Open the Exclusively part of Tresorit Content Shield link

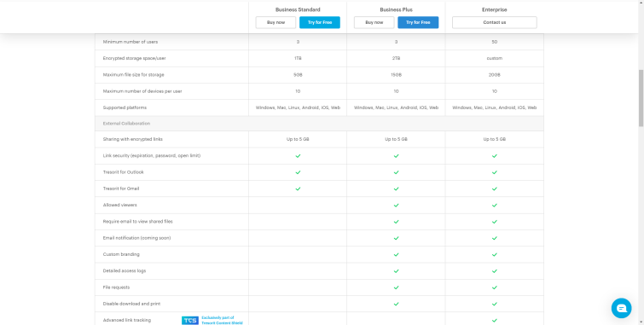[x=222, y=321]
